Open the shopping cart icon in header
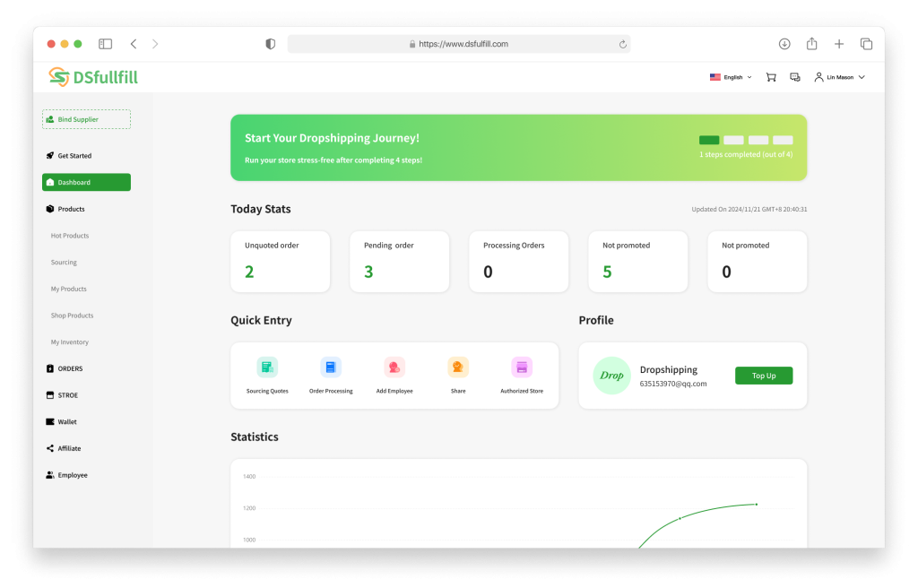The height and width of the screenshot is (588, 918). click(x=771, y=77)
